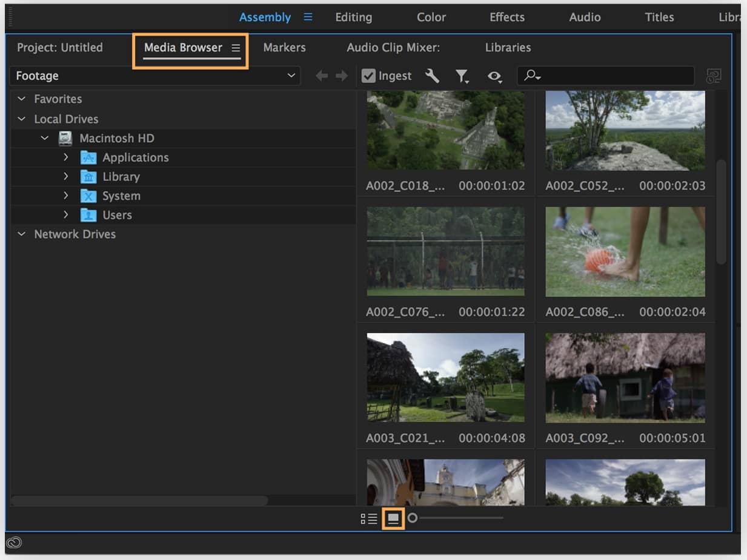
Task: Switch to the Color workspace
Action: pos(431,17)
